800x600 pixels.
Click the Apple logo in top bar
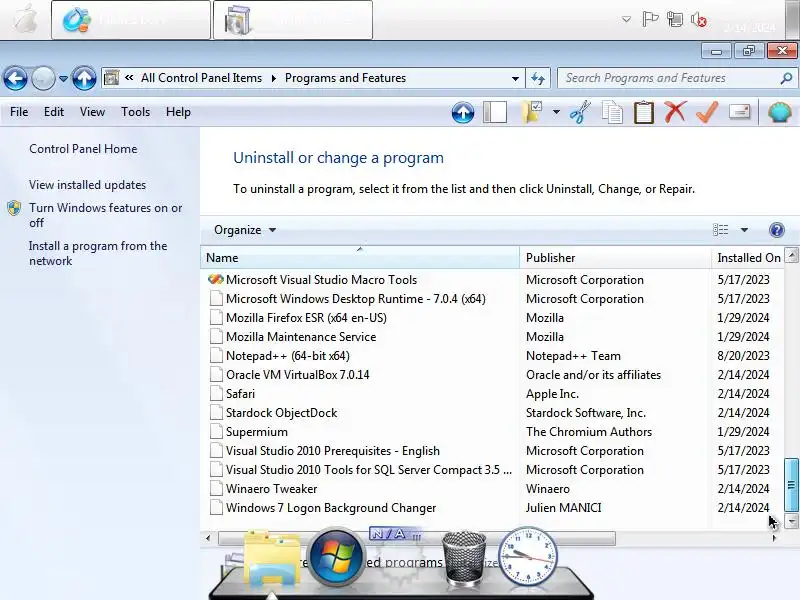pos(24,18)
